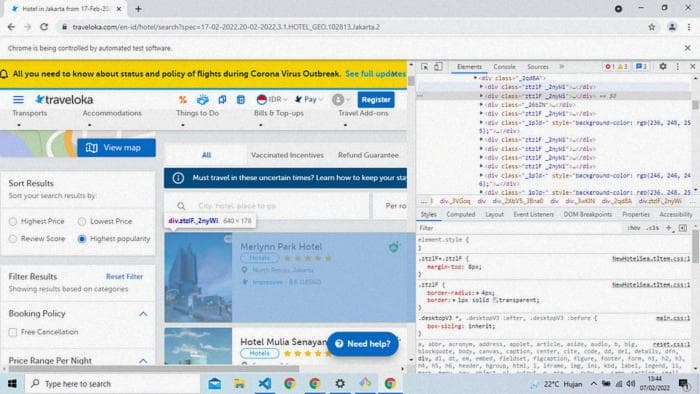Open Chrome new tab plus button
This screenshot has width=700, height=394.
[138, 9]
